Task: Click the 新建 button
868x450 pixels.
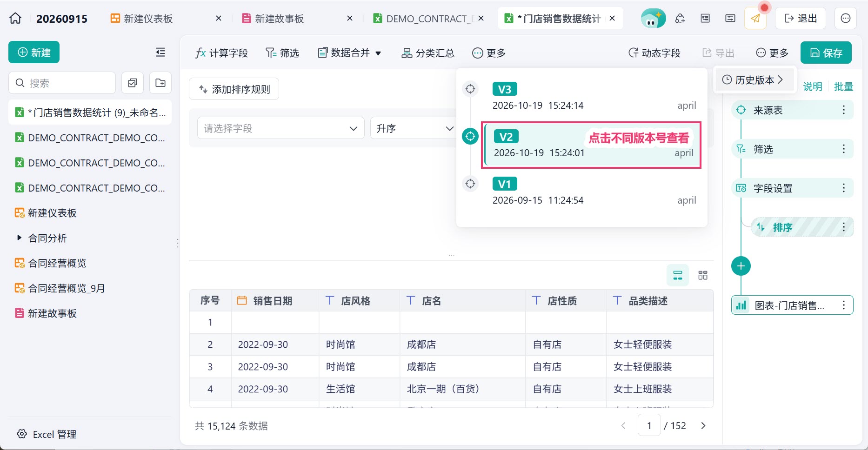Action: [x=34, y=53]
